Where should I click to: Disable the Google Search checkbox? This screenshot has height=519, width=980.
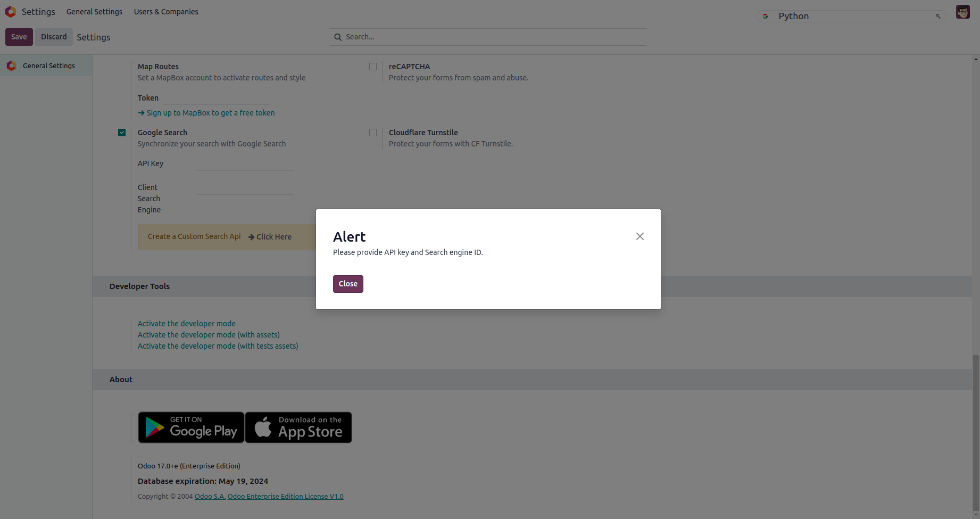122,133
